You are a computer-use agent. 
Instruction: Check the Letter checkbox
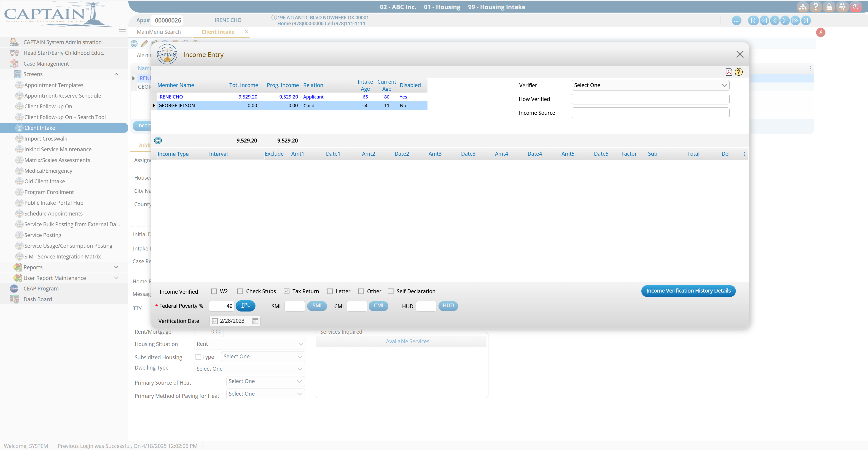click(330, 291)
